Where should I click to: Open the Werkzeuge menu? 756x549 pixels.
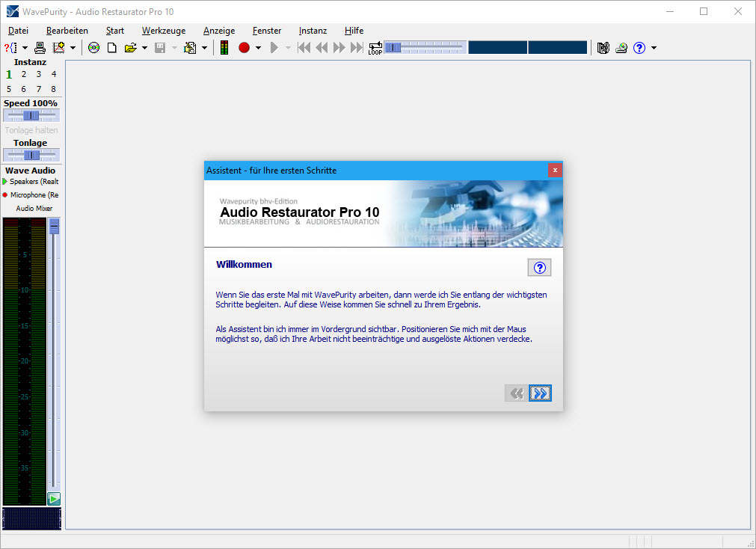tap(164, 31)
